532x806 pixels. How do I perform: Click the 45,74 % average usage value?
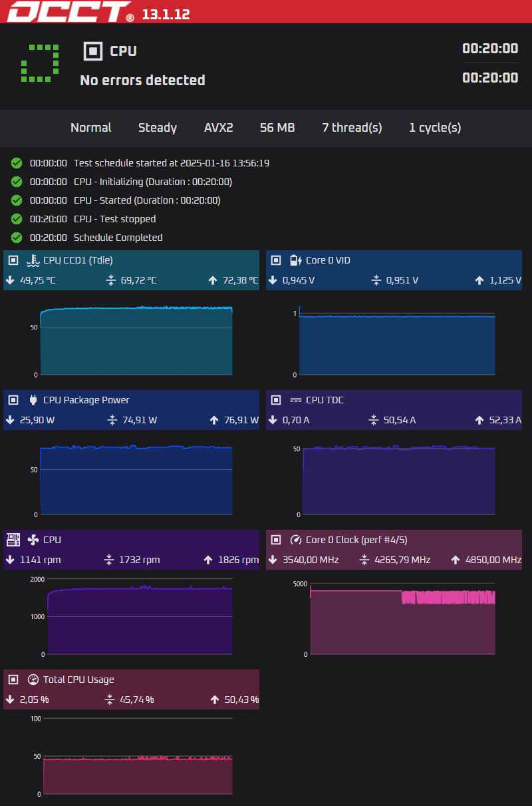coord(137,700)
